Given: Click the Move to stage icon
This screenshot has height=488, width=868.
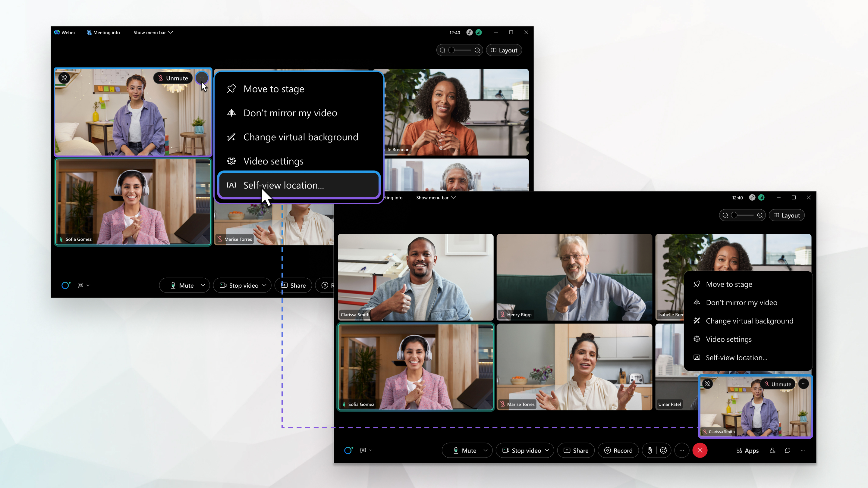Looking at the screenshot, I should [231, 88].
